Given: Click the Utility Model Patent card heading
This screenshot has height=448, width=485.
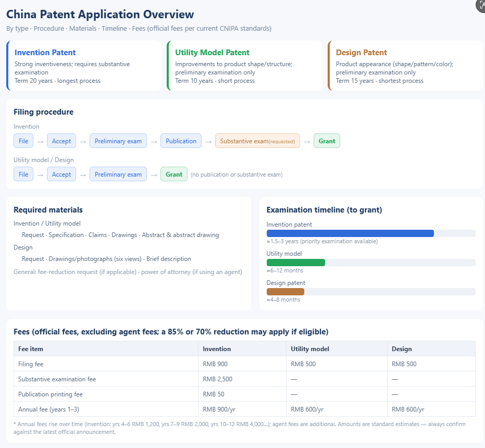Looking at the screenshot, I should click(x=212, y=53).
